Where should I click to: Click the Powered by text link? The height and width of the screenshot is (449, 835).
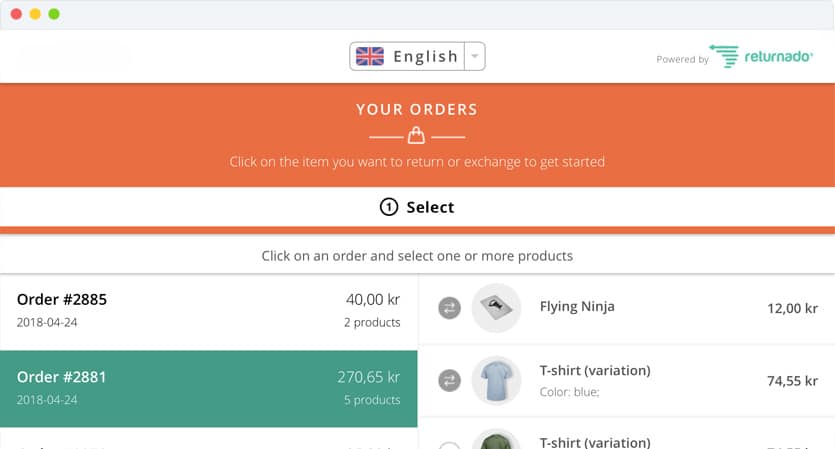point(682,59)
